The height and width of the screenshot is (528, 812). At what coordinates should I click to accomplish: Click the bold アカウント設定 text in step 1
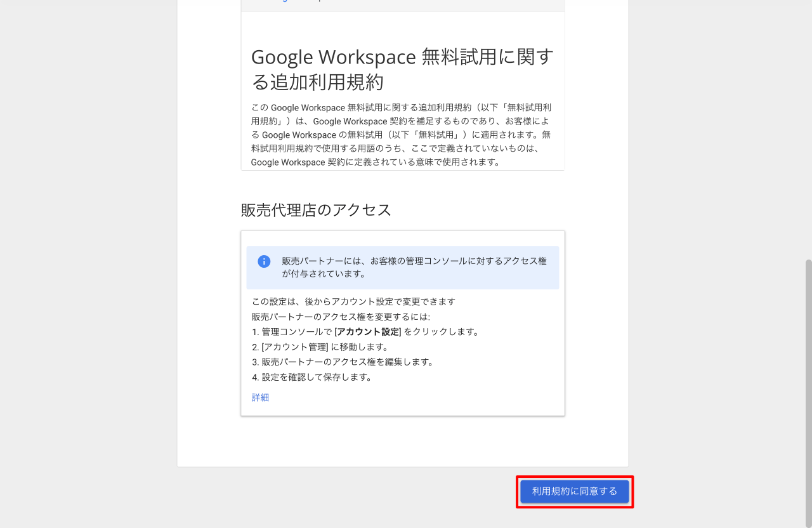[x=368, y=331]
